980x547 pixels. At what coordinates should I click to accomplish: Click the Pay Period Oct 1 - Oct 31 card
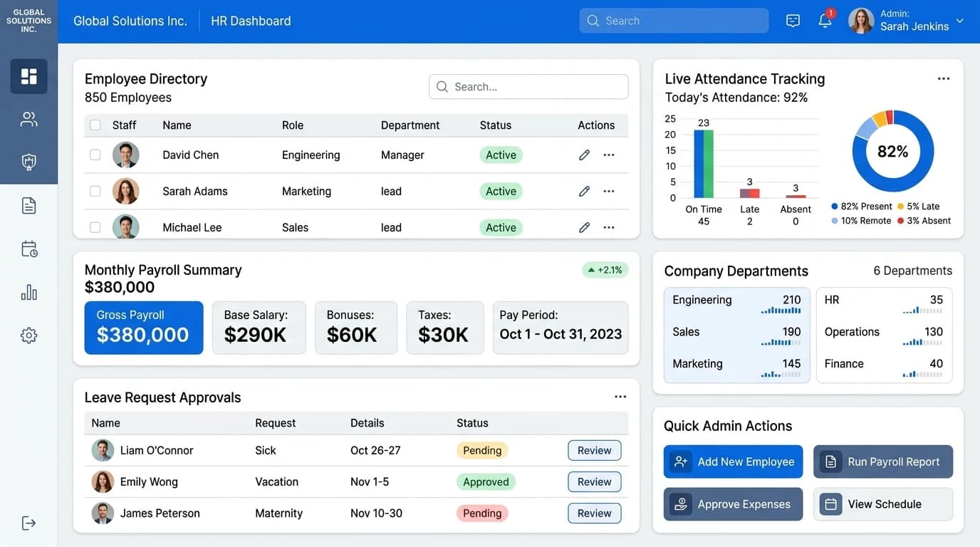click(x=561, y=328)
